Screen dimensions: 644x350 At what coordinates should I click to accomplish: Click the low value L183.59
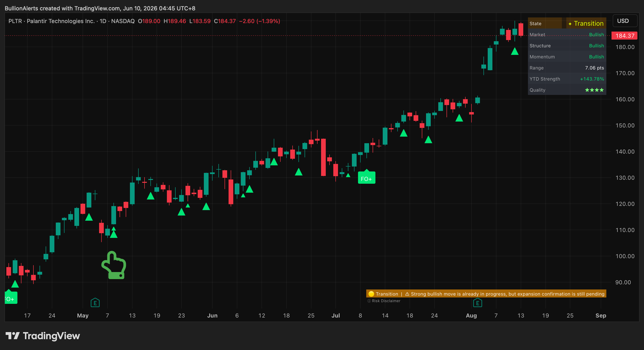200,21
